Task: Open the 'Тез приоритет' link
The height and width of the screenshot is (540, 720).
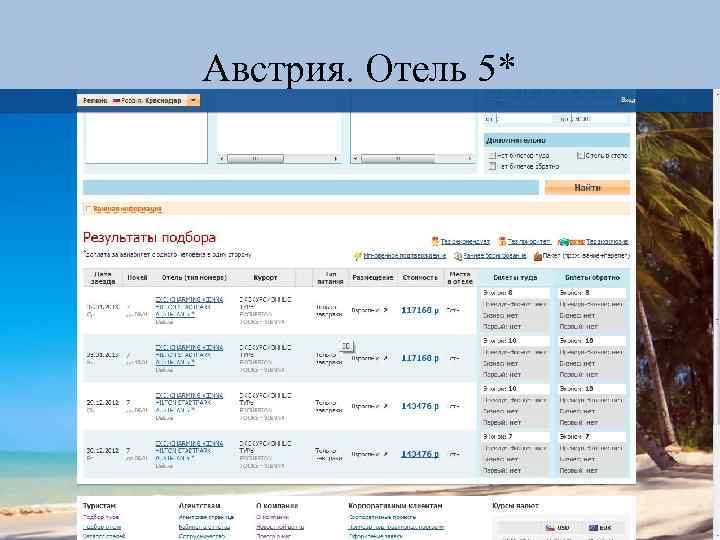Action: pyautogui.click(x=529, y=242)
